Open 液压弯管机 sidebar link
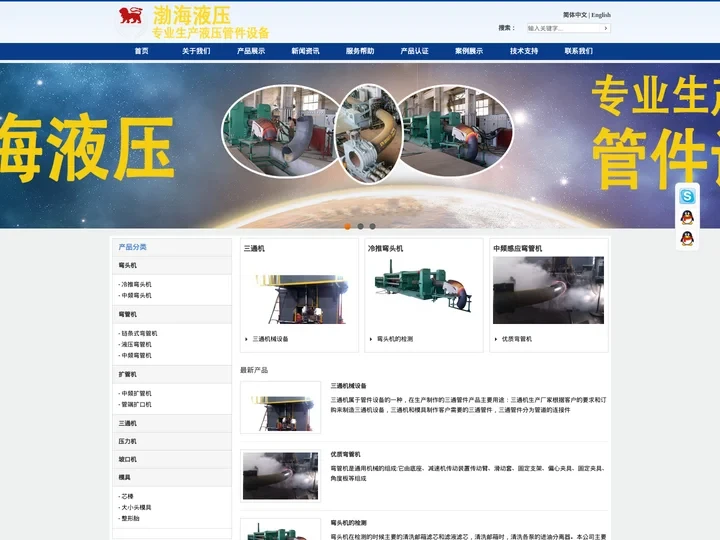 [x=136, y=344]
